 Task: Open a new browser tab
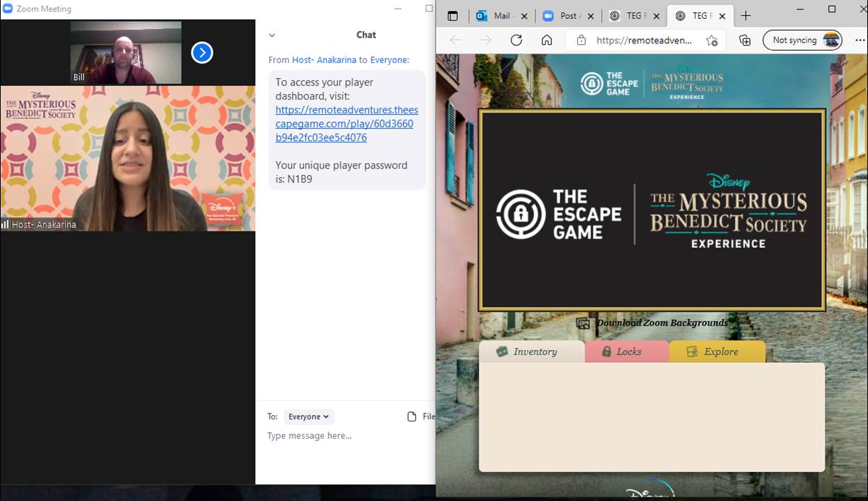[x=746, y=16]
